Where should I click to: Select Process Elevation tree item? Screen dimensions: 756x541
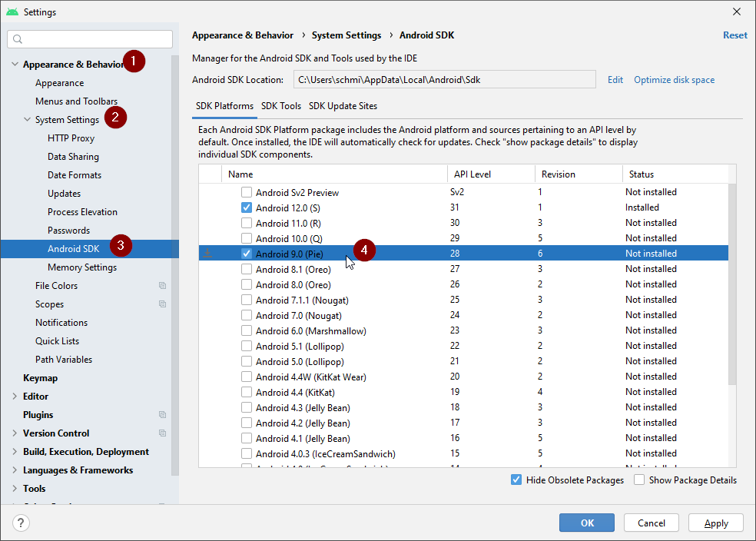click(82, 211)
